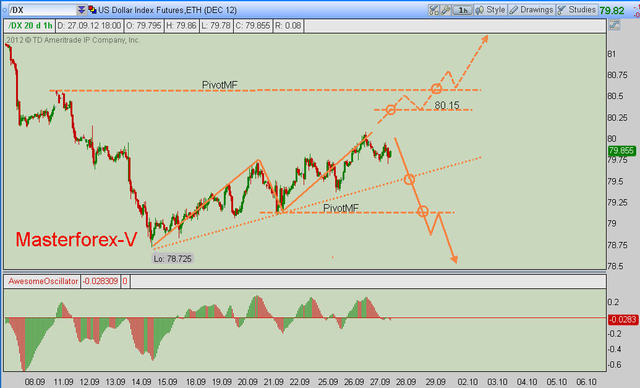Viewport: 640px width, 388px height.
Task: Open the Style menu
Action: [491, 10]
